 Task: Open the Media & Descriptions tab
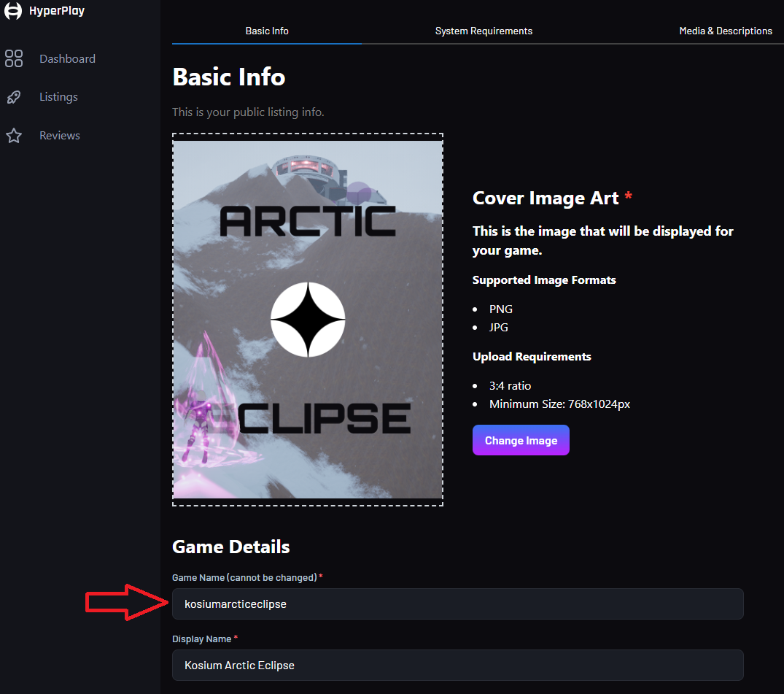pos(726,31)
